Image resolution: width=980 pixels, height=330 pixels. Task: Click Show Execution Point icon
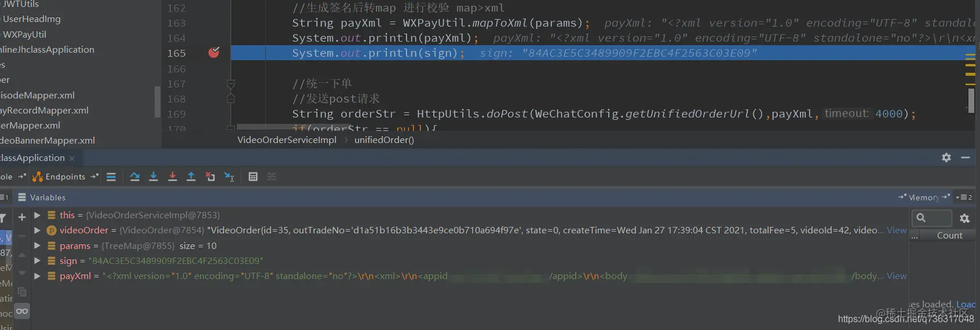[x=111, y=177]
